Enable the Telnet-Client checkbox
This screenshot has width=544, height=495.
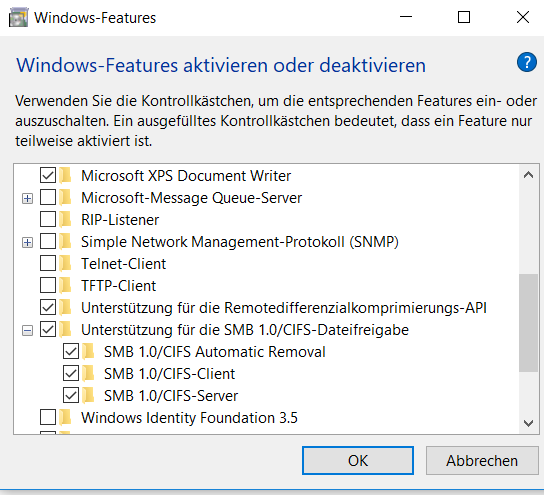[x=48, y=264]
